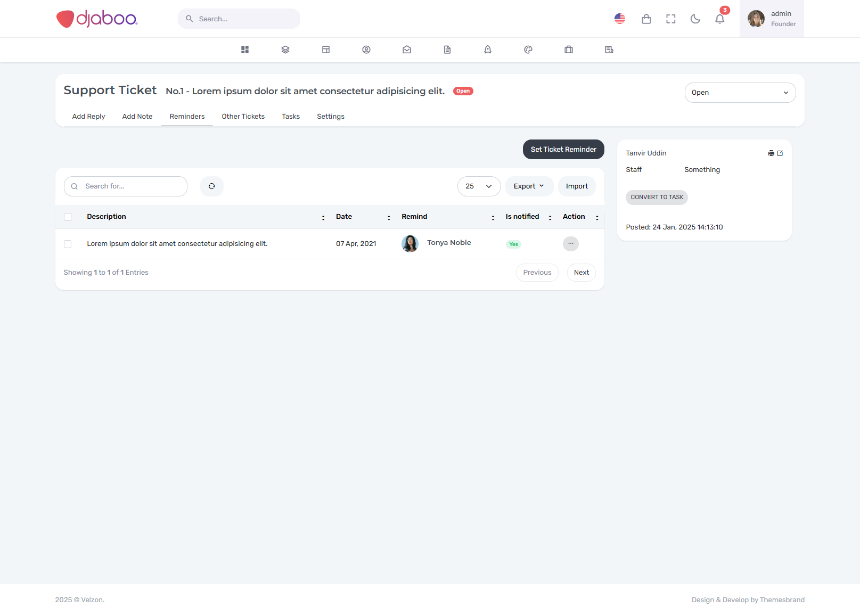Open the shopping bag icon
Screen dimensions: 860x616
point(646,19)
